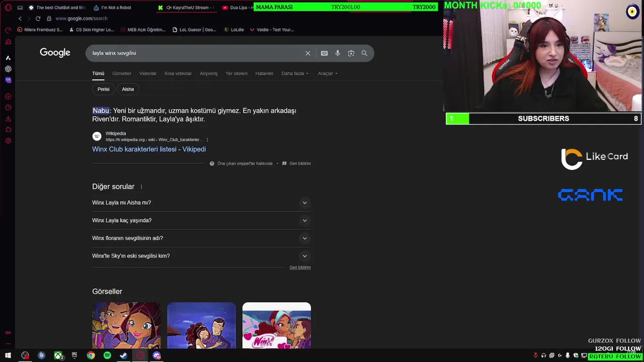Launch Chrome from the taskbar
This screenshot has height=362, width=644.
pyautogui.click(x=91, y=355)
